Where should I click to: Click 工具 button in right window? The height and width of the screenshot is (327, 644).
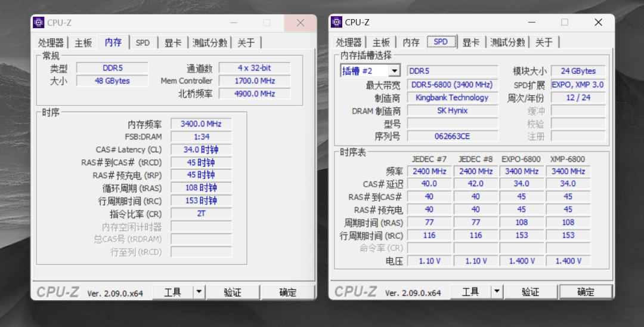pos(470,292)
